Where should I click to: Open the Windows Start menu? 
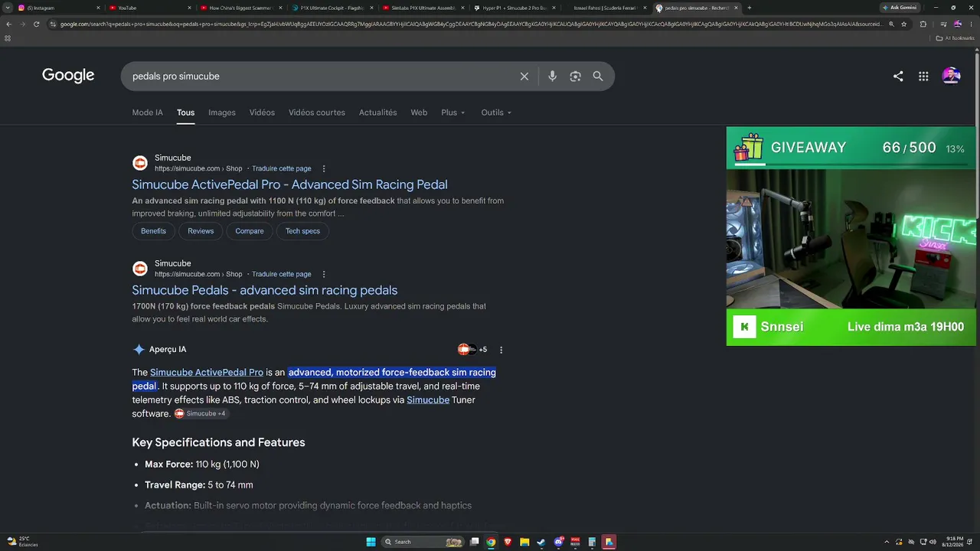click(371, 542)
